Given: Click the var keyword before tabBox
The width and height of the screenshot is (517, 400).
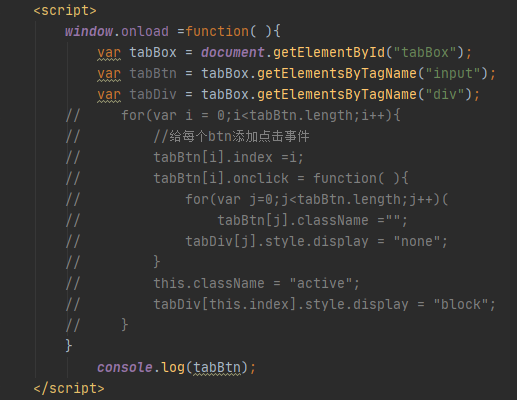Looking at the screenshot, I should (109, 53).
